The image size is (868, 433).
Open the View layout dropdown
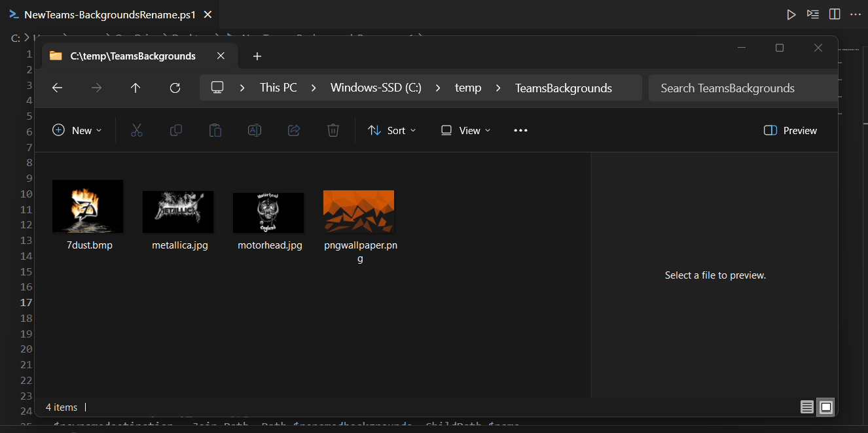[x=465, y=130]
